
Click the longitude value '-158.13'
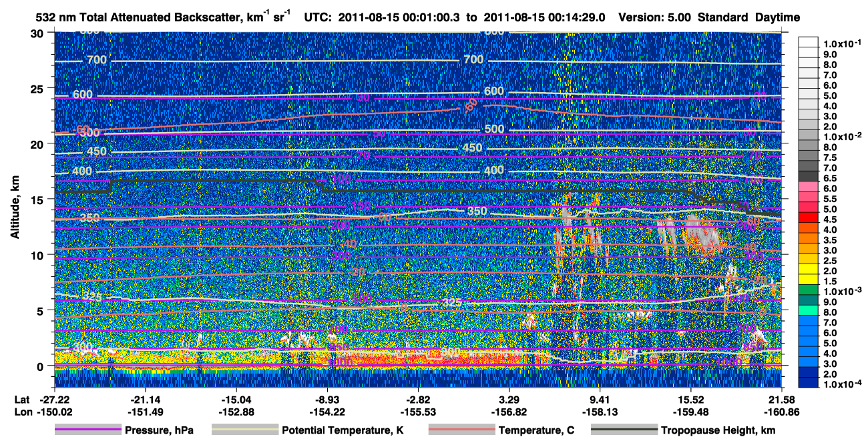(600, 412)
